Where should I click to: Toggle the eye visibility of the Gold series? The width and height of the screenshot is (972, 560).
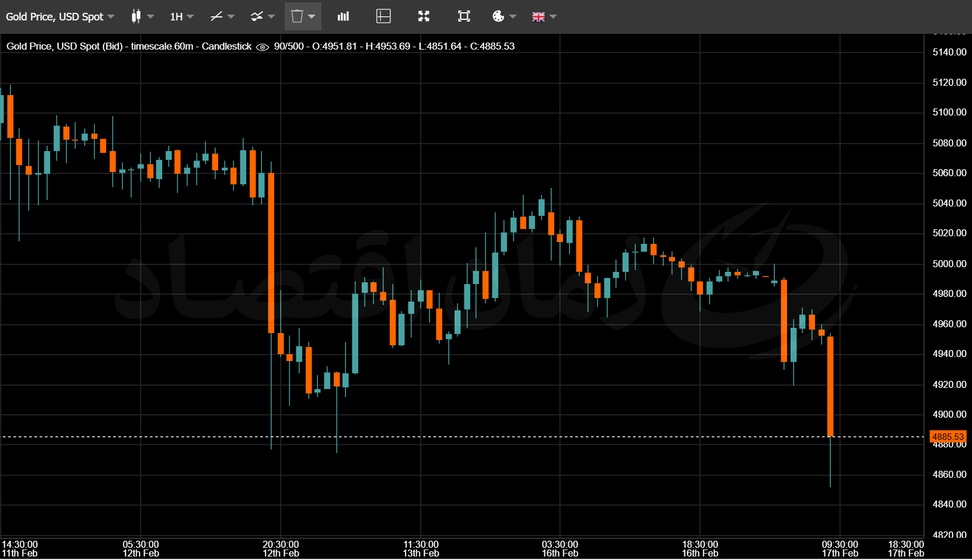(x=263, y=47)
